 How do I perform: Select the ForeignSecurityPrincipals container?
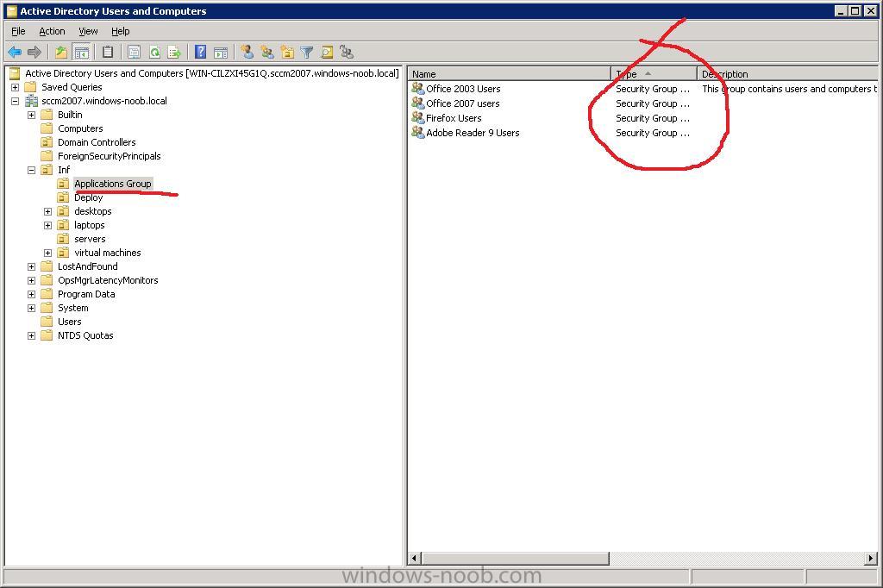(110, 156)
